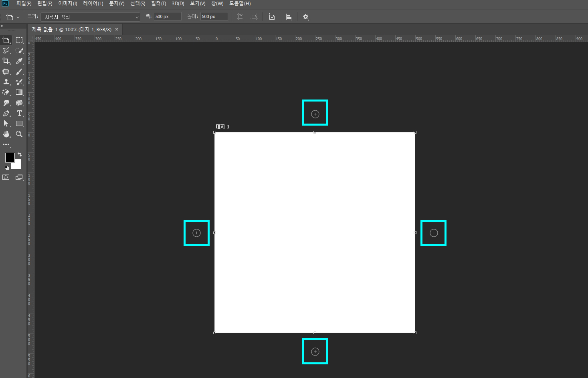This screenshot has width=588, height=378.
Task: Select the Rectangular Marquee tool
Action: tap(19, 40)
